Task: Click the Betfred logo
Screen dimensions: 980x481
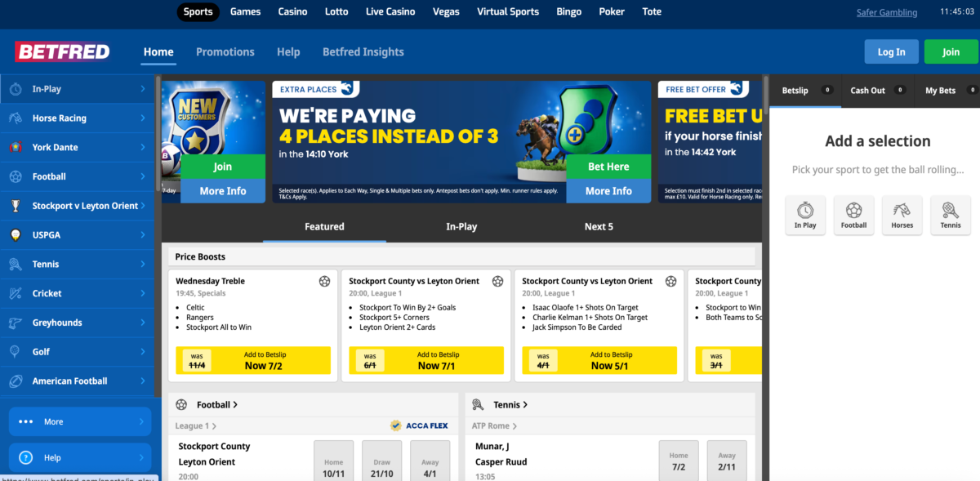Action: point(62,51)
